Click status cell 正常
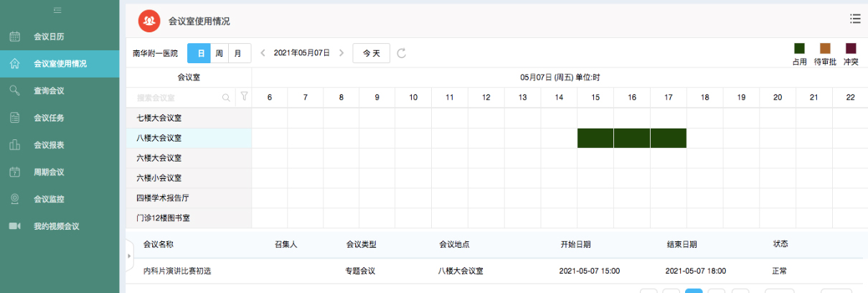Image resolution: width=868 pixels, height=293 pixels. [x=780, y=271]
